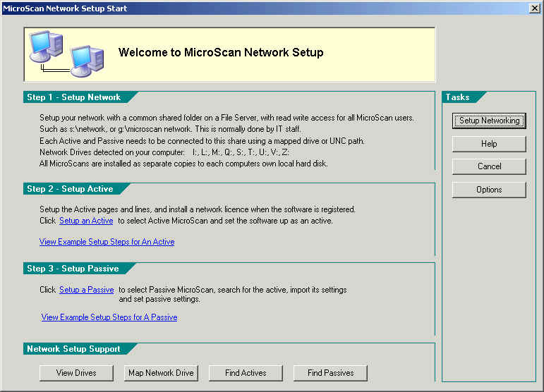Click the text 'and set passive settings.'

click(x=159, y=299)
